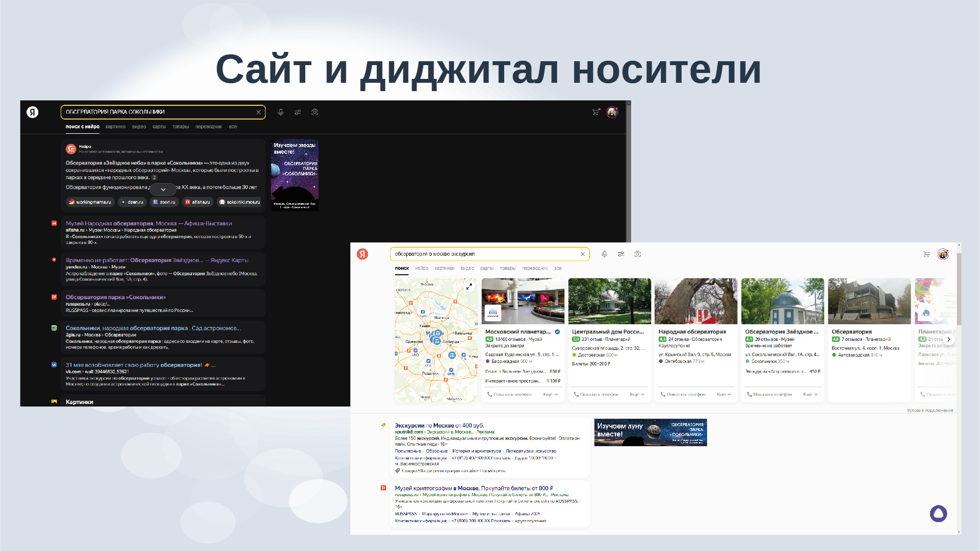Switch to the 'картинки' tab in the dark window
The height and width of the screenshot is (551, 980).
(x=116, y=127)
